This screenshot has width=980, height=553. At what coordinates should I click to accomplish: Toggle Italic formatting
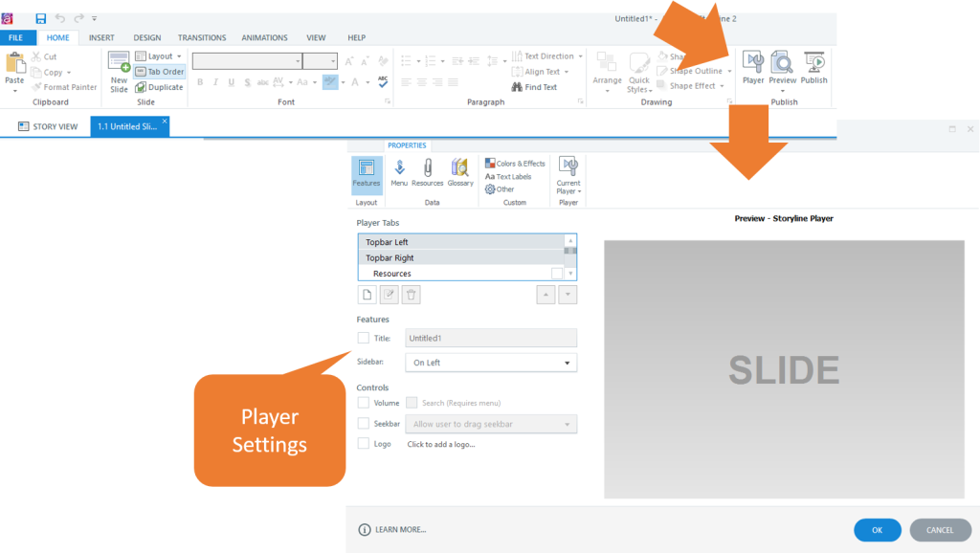coord(215,82)
